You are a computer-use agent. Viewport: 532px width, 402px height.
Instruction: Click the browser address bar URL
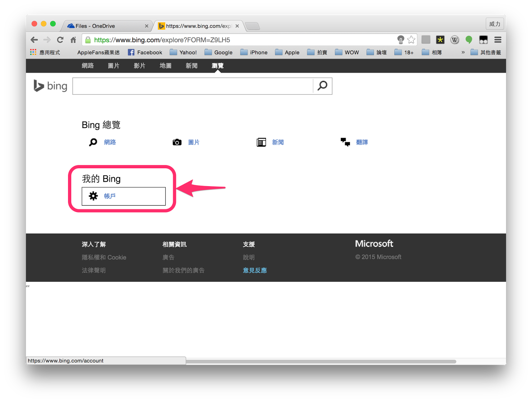(162, 40)
